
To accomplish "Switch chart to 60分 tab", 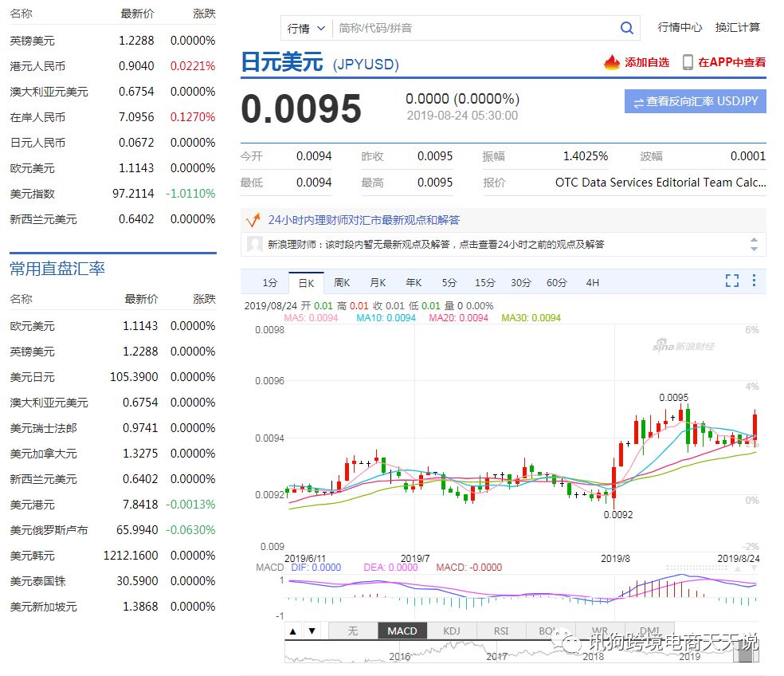I will pos(556,283).
